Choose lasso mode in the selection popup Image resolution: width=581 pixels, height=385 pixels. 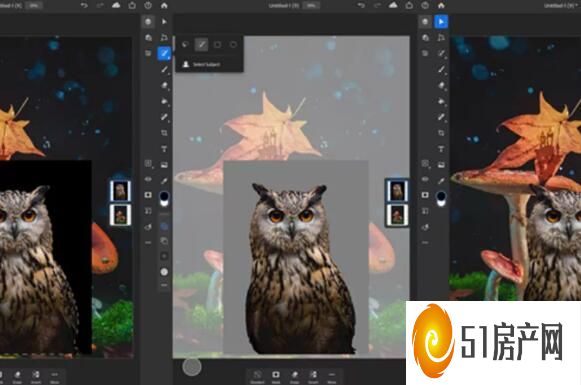(185, 45)
